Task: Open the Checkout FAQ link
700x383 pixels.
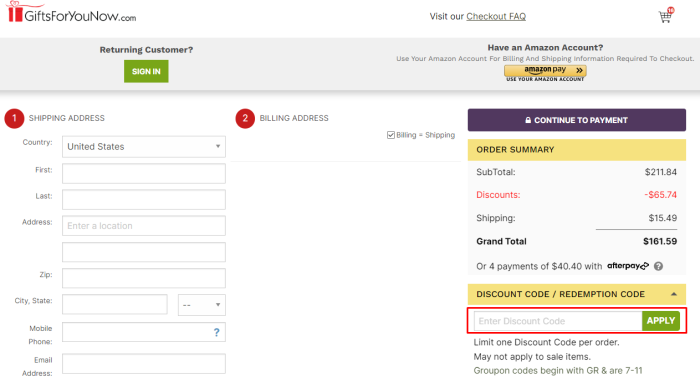Action: click(x=496, y=17)
